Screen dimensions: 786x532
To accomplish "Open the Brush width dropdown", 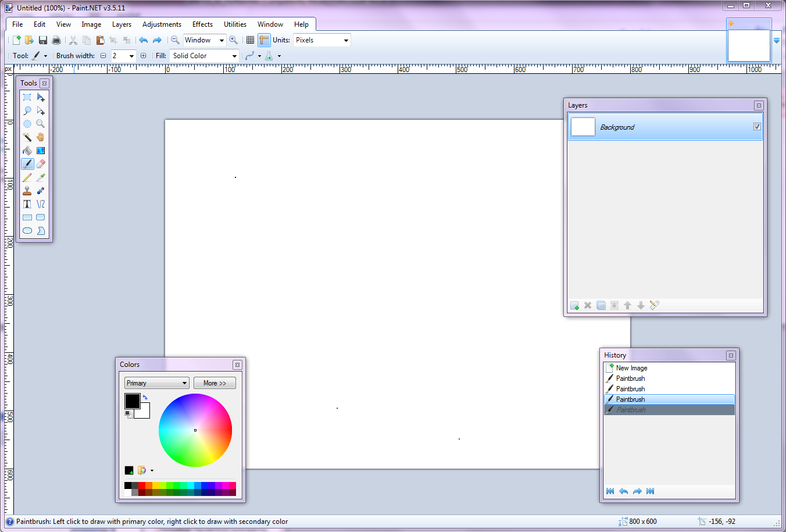I will [x=132, y=56].
